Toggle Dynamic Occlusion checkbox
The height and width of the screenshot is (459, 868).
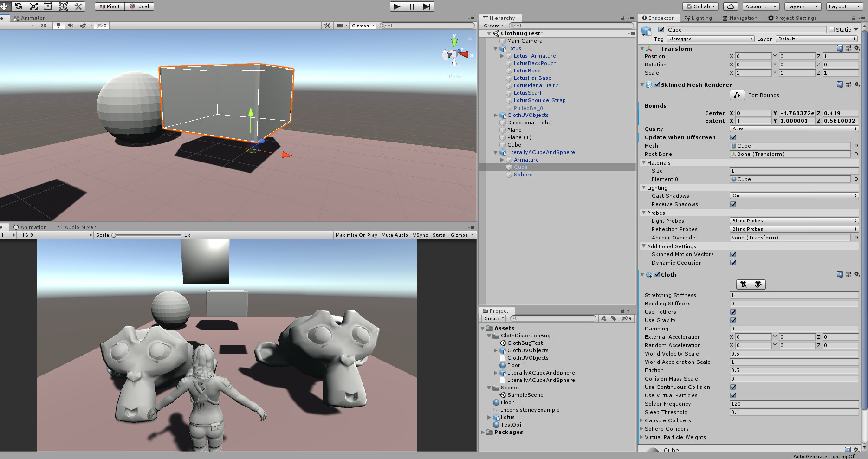pos(733,263)
